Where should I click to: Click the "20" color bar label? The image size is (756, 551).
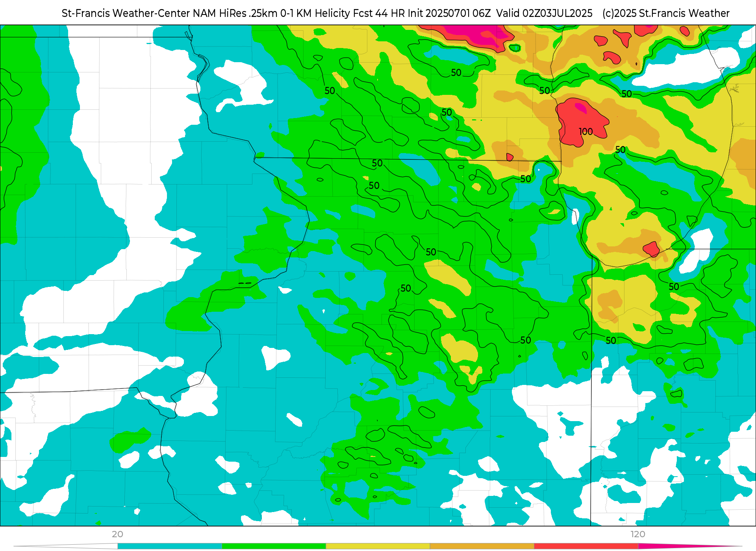117,534
